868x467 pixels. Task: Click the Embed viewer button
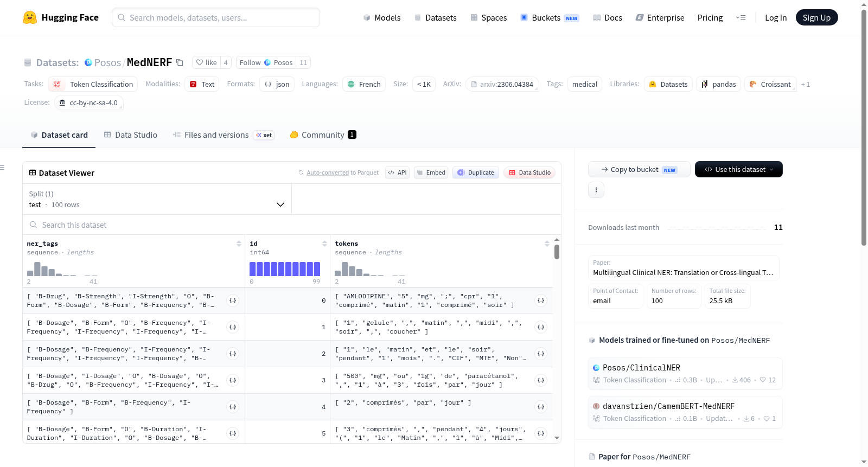click(431, 172)
